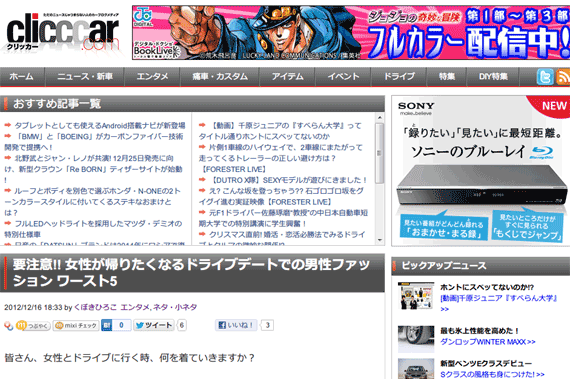This screenshot has width=570, height=379.
Task: Open the エンタメ nav tab
Action: pos(152,77)
